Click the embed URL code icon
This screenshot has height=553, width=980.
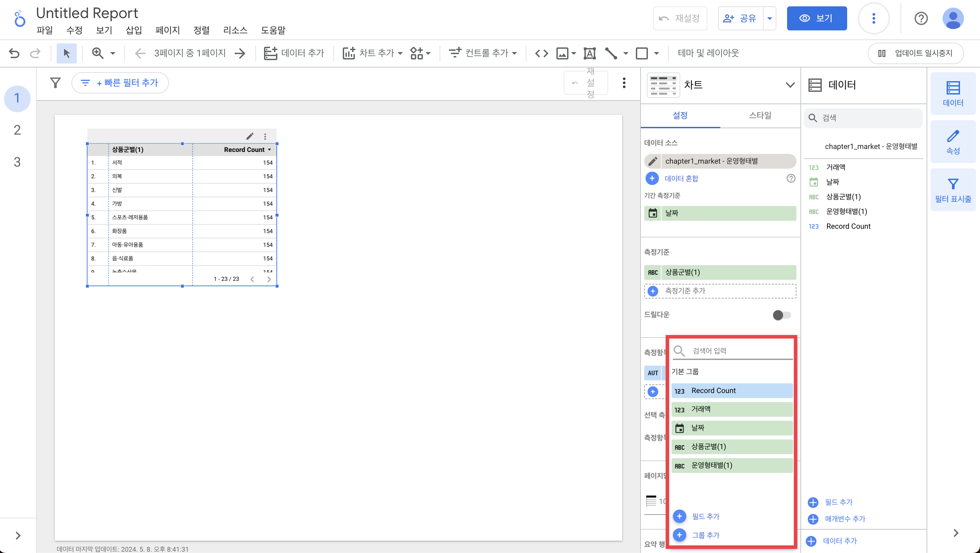coord(541,53)
